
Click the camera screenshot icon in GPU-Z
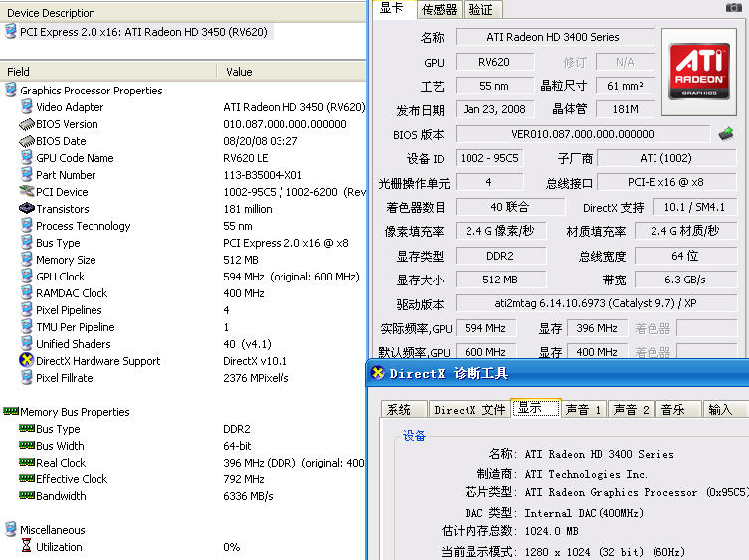(733, 8)
